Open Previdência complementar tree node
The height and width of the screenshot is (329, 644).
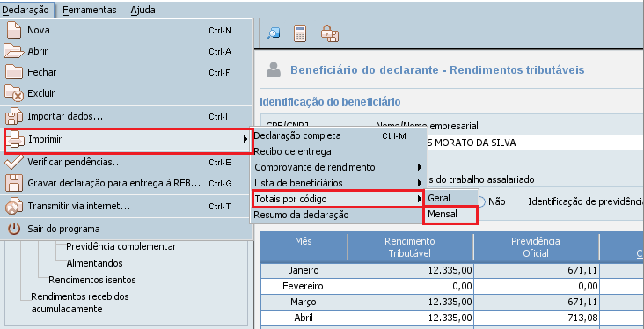coord(121,246)
